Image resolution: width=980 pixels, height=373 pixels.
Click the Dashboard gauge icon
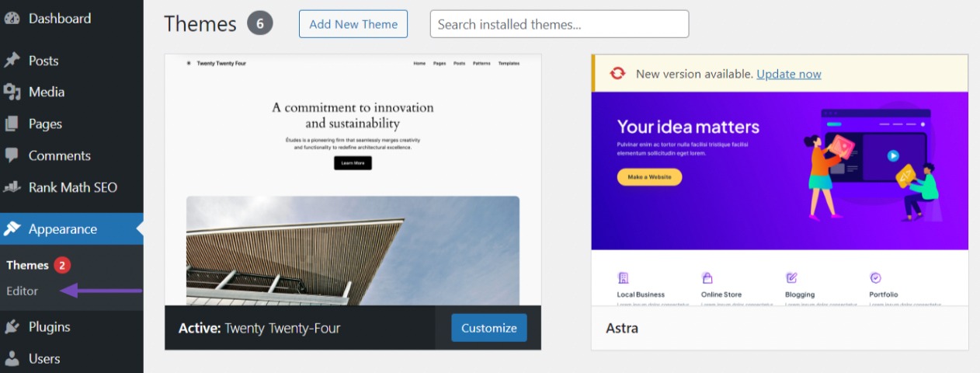click(x=12, y=19)
